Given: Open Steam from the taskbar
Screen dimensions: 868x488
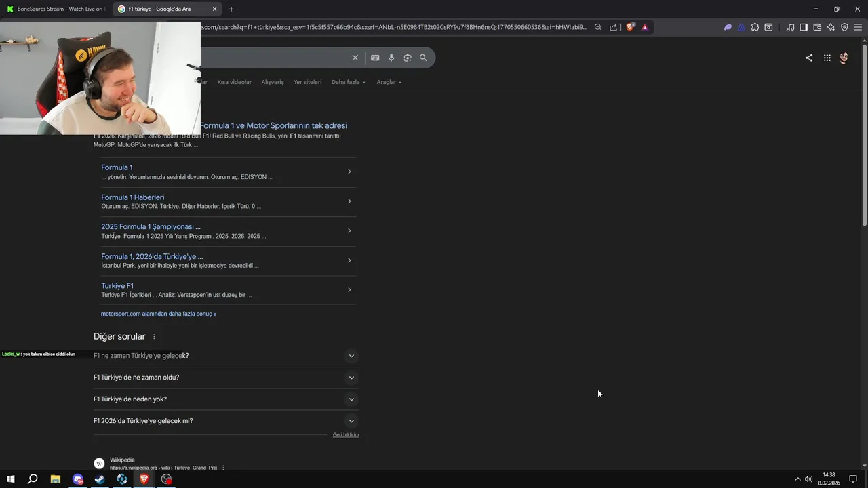Looking at the screenshot, I should [100, 479].
